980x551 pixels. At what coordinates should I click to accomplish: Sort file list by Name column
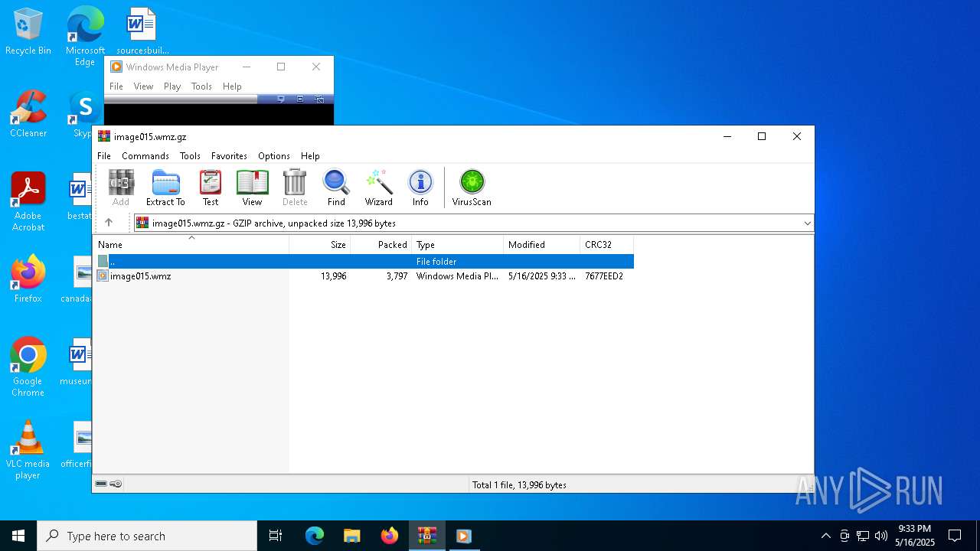191,245
